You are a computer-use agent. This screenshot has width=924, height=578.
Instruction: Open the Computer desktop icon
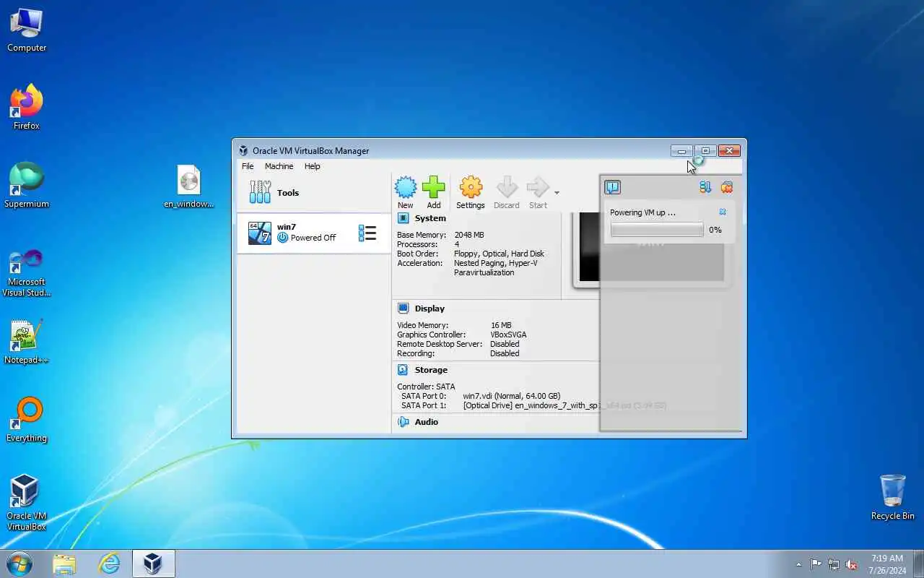coord(27,30)
